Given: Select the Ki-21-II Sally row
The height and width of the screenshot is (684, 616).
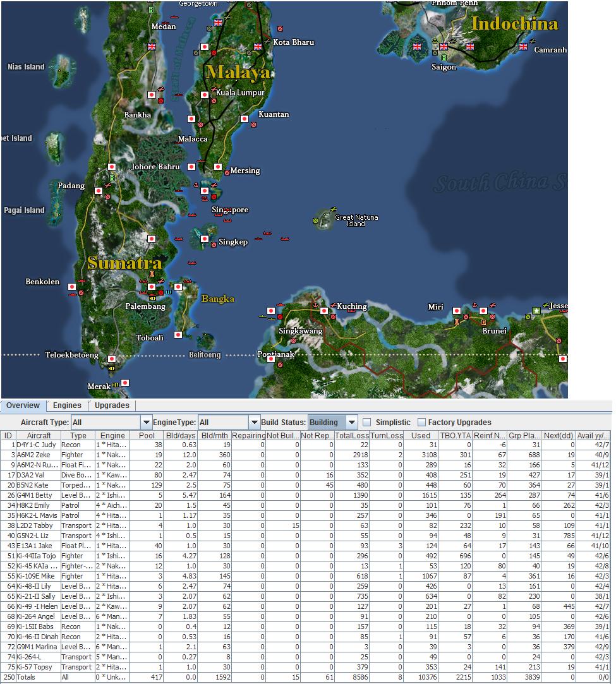Looking at the screenshot, I should (305, 596).
